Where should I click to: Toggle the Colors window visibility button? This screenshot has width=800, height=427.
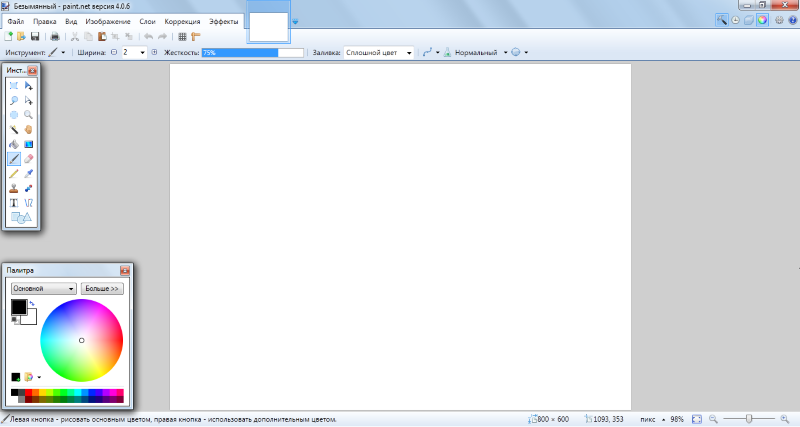[764, 20]
